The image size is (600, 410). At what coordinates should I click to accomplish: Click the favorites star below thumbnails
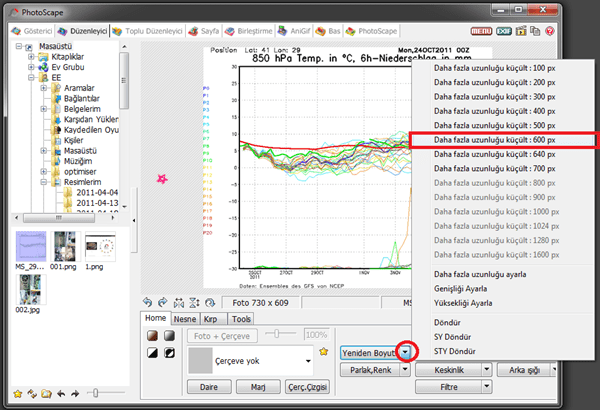coord(17,393)
